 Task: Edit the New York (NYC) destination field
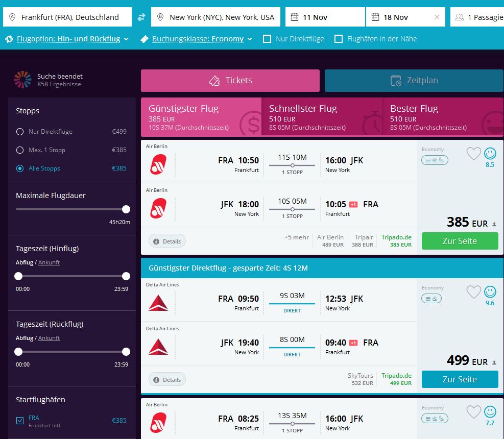[x=215, y=17]
